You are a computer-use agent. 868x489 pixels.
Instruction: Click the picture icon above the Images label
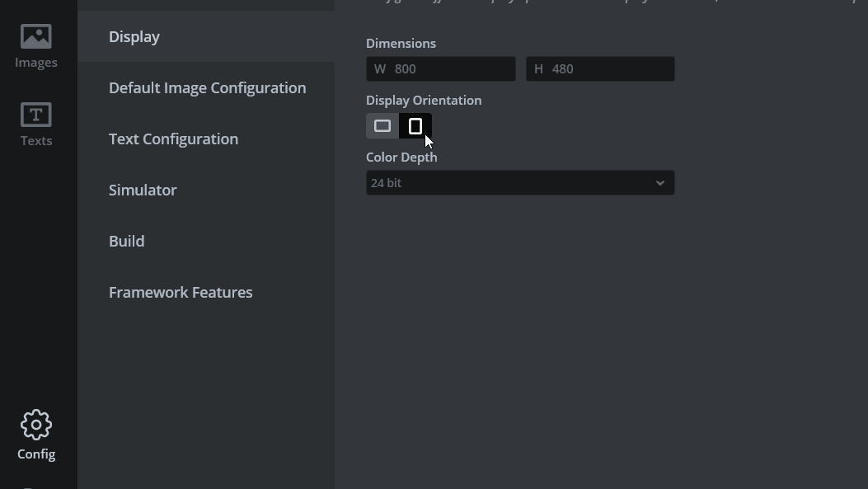36,36
